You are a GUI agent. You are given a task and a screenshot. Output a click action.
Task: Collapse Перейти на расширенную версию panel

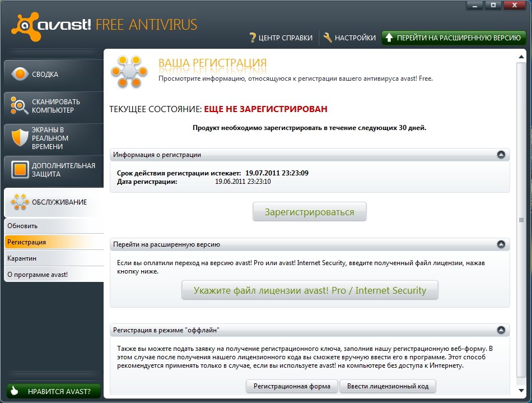pos(501,244)
